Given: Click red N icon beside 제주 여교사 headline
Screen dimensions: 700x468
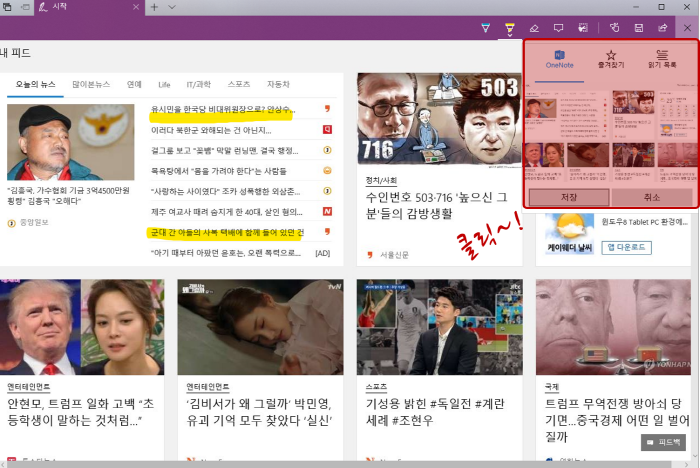Looking at the screenshot, I should click(327, 211).
